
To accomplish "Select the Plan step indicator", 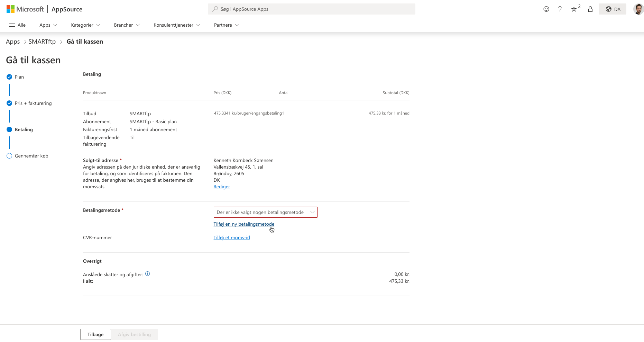I will pyautogui.click(x=9, y=77).
